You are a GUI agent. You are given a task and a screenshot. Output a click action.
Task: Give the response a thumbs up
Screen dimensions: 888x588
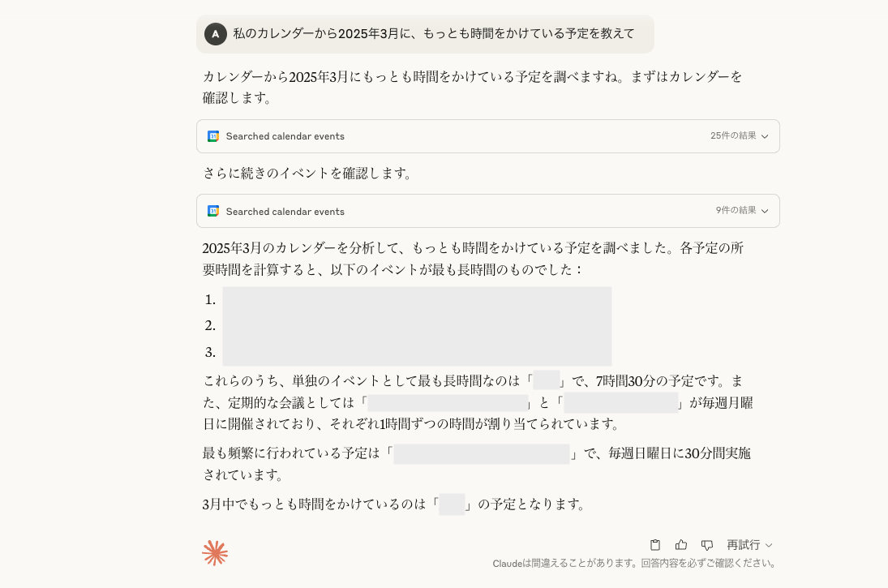680,545
